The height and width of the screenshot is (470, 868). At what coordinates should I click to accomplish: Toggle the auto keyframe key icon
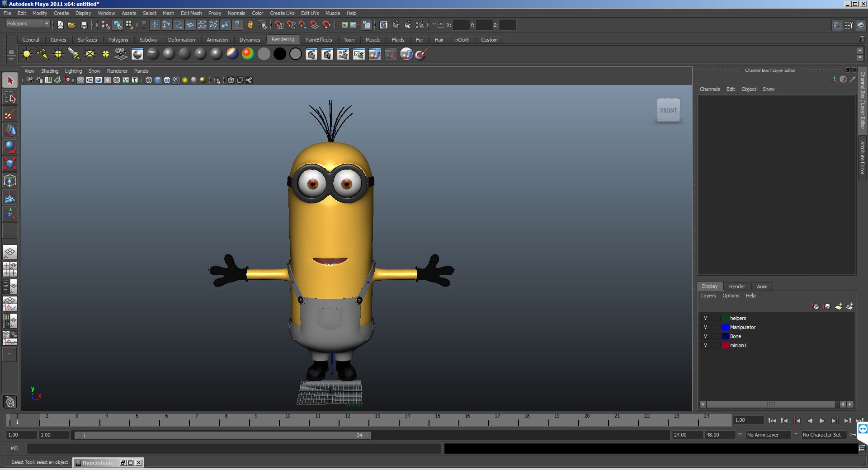(852, 435)
